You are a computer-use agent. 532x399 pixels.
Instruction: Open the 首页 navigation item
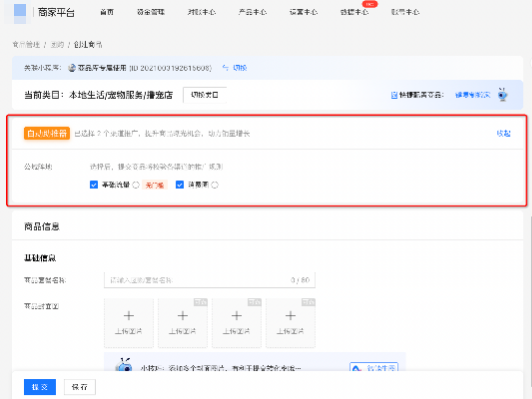pyautogui.click(x=107, y=12)
